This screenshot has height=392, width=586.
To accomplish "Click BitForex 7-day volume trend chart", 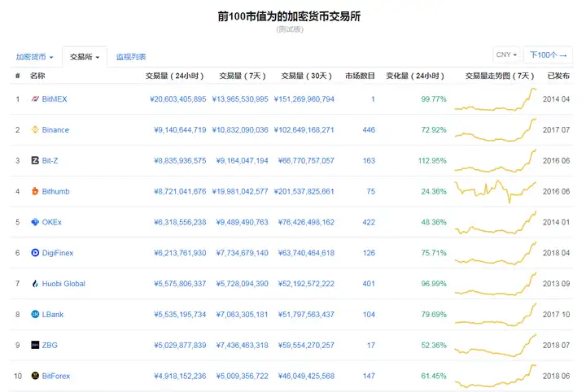I will 496,376.
